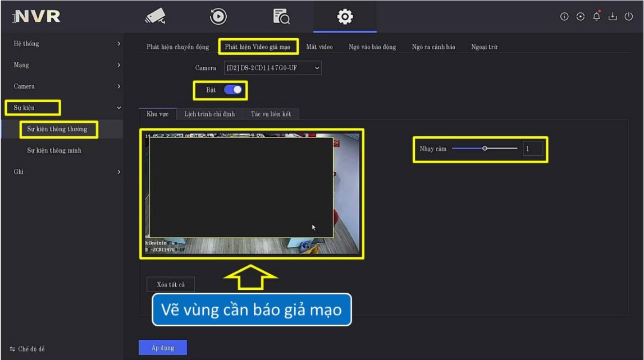
Task: Collapse the Sự kiện section
Action: [x=62, y=108]
